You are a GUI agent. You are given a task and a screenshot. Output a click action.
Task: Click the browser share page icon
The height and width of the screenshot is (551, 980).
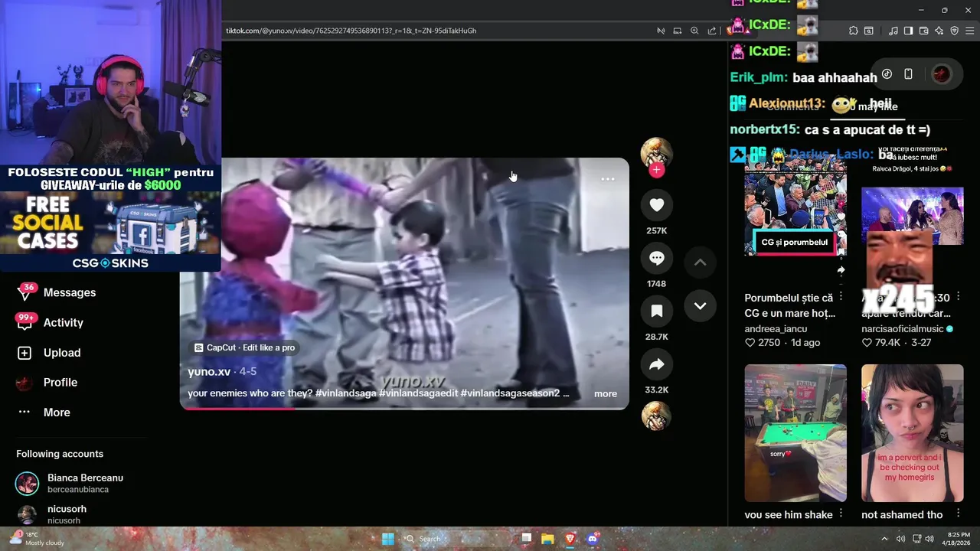tap(712, 31)
